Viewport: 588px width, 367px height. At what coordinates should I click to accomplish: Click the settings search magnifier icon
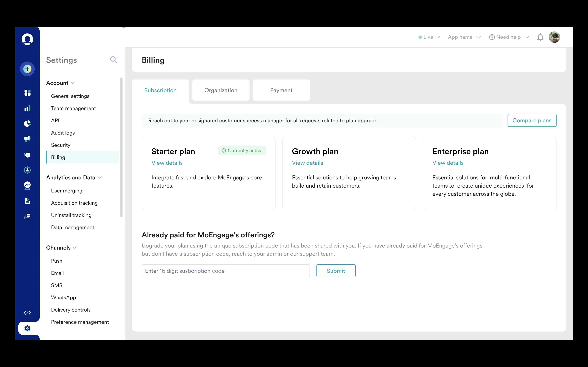coord(114,60)
